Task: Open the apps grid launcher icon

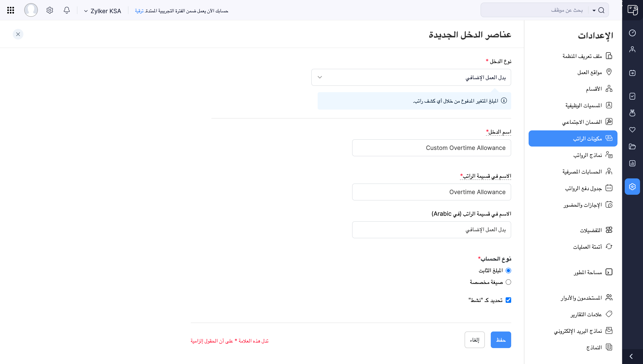Action: pos(10,10)
